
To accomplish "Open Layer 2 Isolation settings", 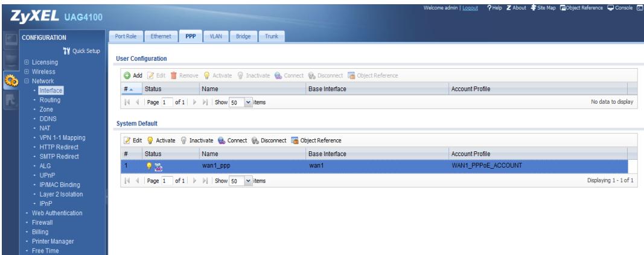I will pyautogui.click(x=61, y=194).
